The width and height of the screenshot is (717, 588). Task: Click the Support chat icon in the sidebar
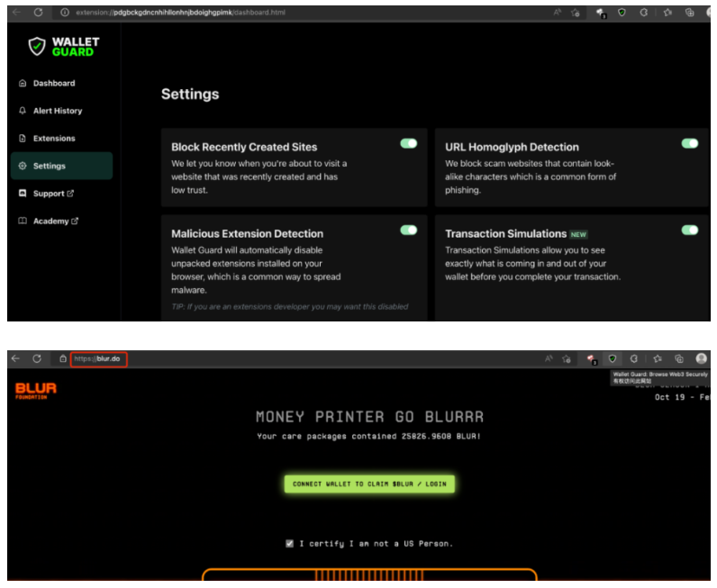click(x=22, y=194)
